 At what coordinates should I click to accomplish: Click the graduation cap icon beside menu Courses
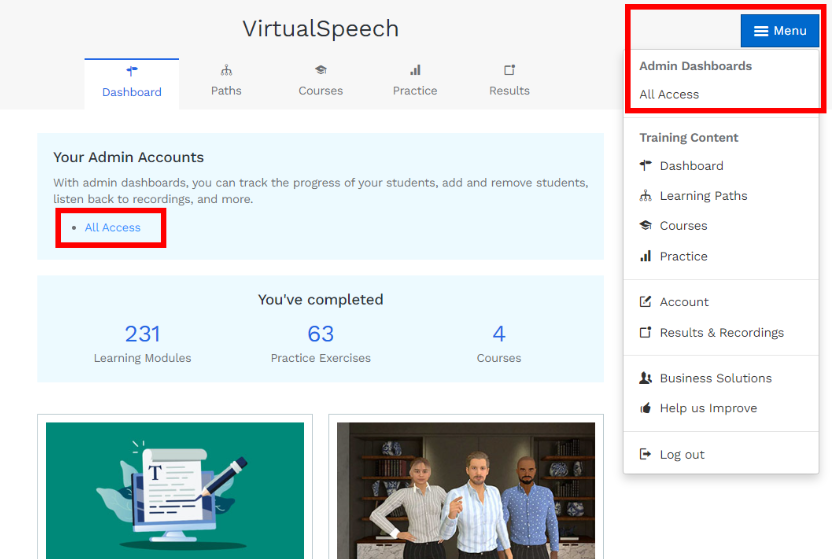pos(645,225)
